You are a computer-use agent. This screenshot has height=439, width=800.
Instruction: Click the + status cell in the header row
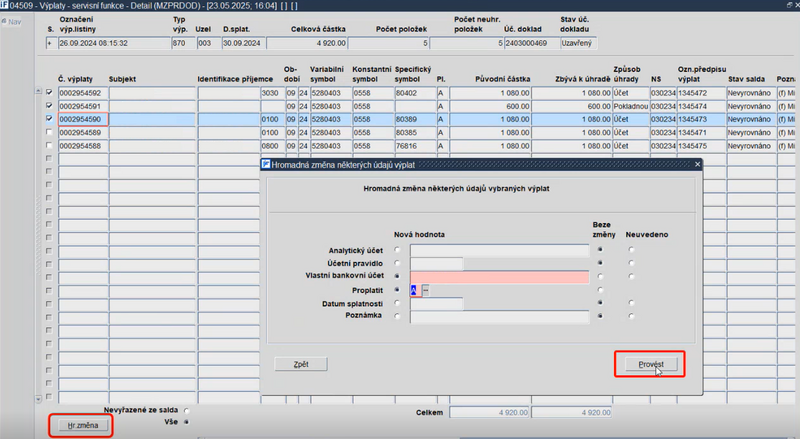tap(51, 43)
